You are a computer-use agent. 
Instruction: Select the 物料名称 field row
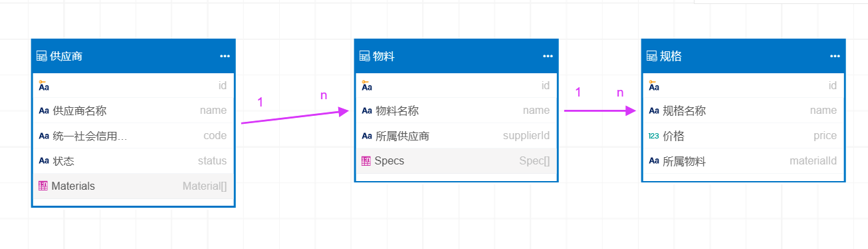click(456, 111)
